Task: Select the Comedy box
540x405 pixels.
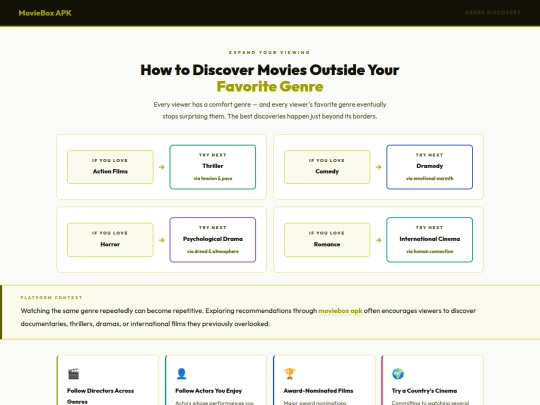Action: tap(327, 167)
